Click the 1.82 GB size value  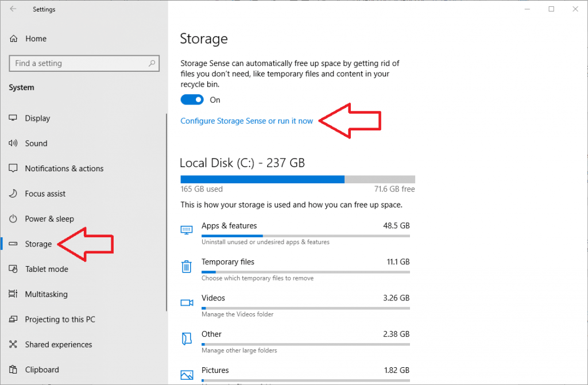tap(397, 370)
